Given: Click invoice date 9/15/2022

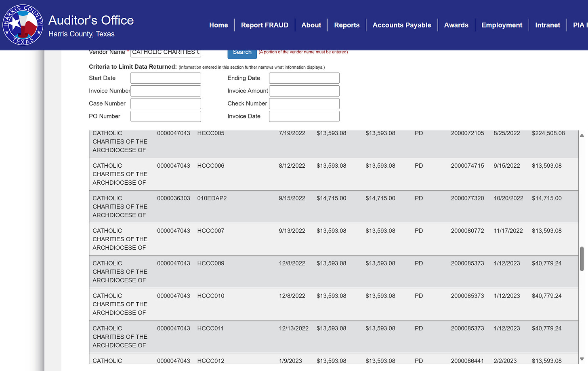Looking at the screenshot, I should 292,198.
